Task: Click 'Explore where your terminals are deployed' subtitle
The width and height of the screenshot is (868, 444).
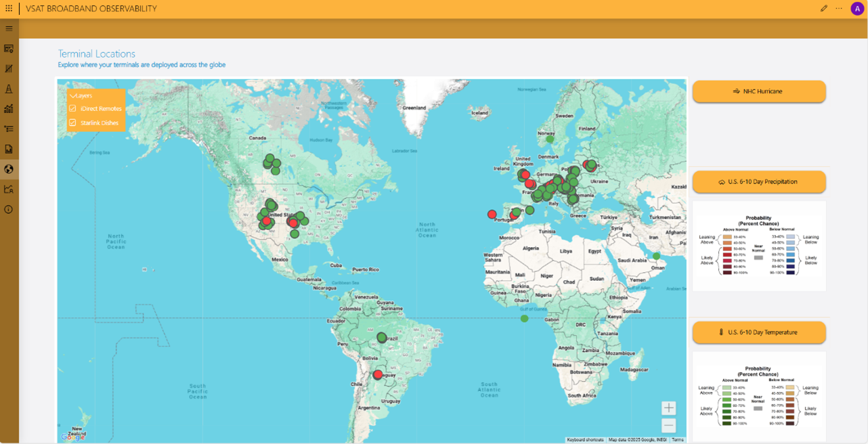Action: 142,65
